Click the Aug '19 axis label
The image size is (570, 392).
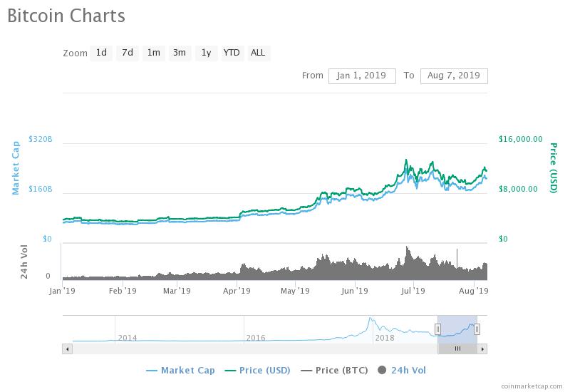point(474,291)
